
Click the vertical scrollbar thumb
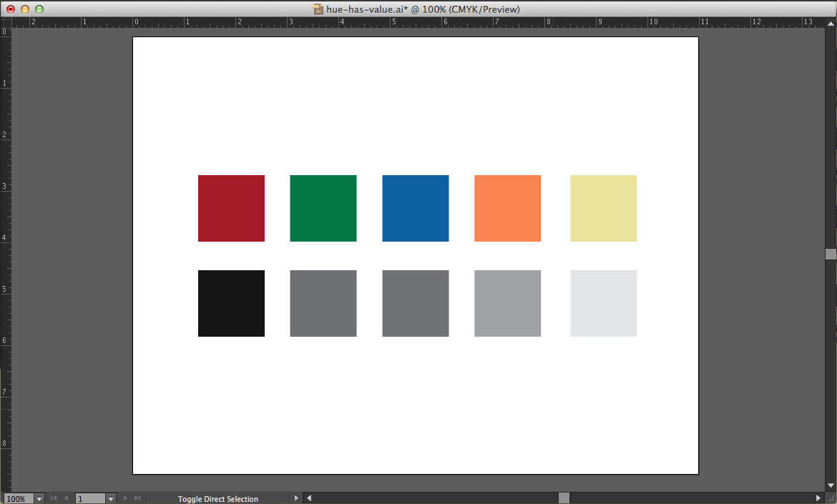coord(831,254)
